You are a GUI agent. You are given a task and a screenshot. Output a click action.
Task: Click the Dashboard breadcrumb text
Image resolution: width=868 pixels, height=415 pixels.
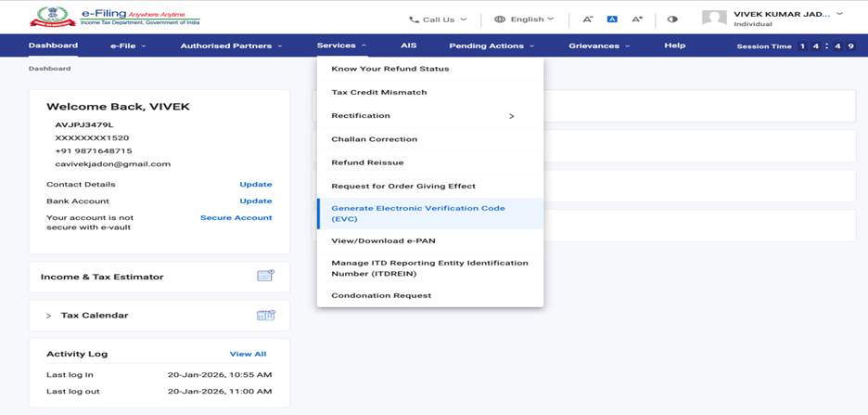pyautogui.click(x=49, y=69)
